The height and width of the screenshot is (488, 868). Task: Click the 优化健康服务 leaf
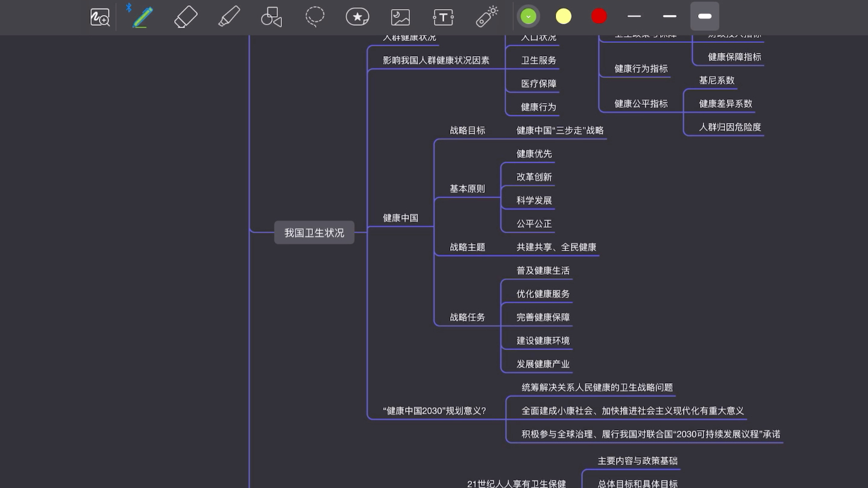click(543, 294)
